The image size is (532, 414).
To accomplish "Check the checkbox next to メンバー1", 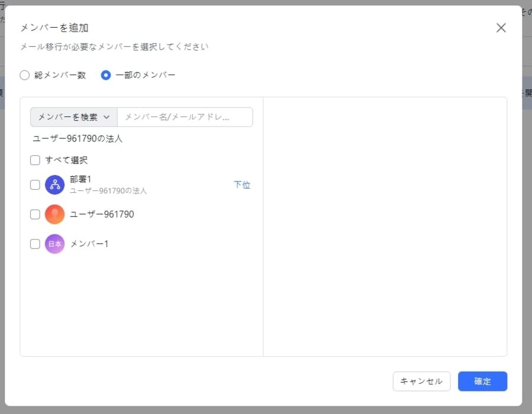I will 35,244.
